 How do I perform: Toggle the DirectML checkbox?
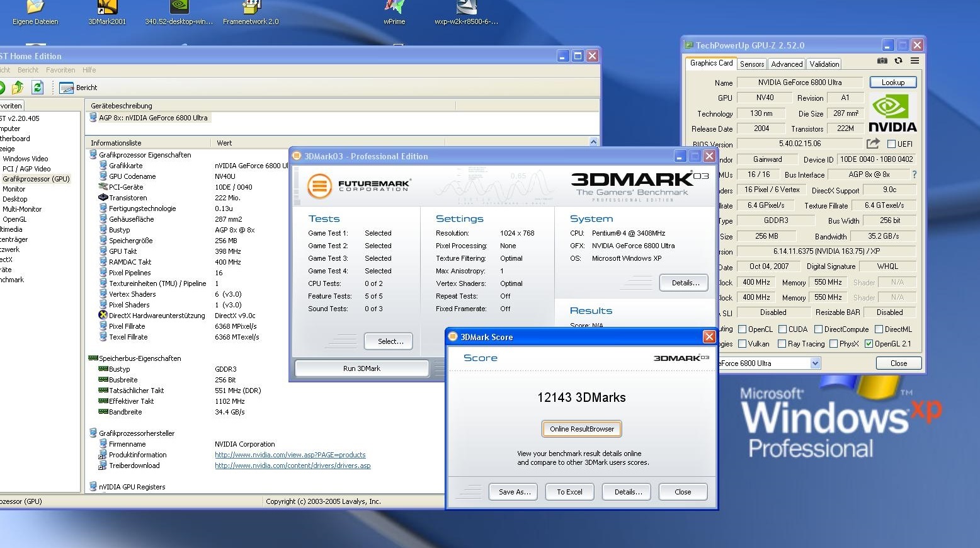[879, 329]
